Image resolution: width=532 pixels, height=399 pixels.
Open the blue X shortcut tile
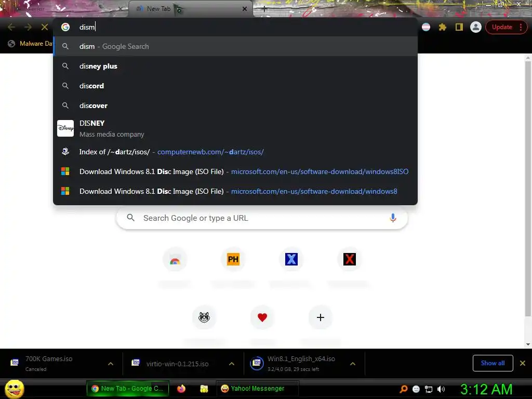[291, 260]
